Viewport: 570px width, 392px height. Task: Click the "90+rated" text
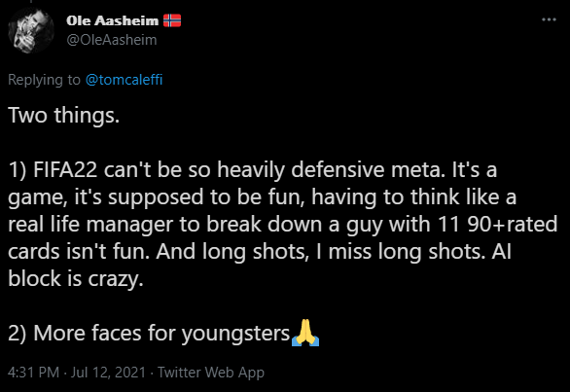click(513, 224)
